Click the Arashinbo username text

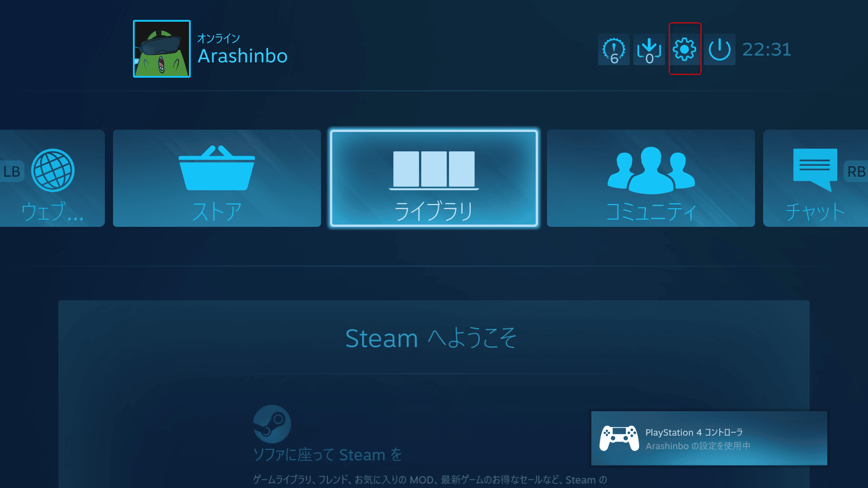coord(243,56)
